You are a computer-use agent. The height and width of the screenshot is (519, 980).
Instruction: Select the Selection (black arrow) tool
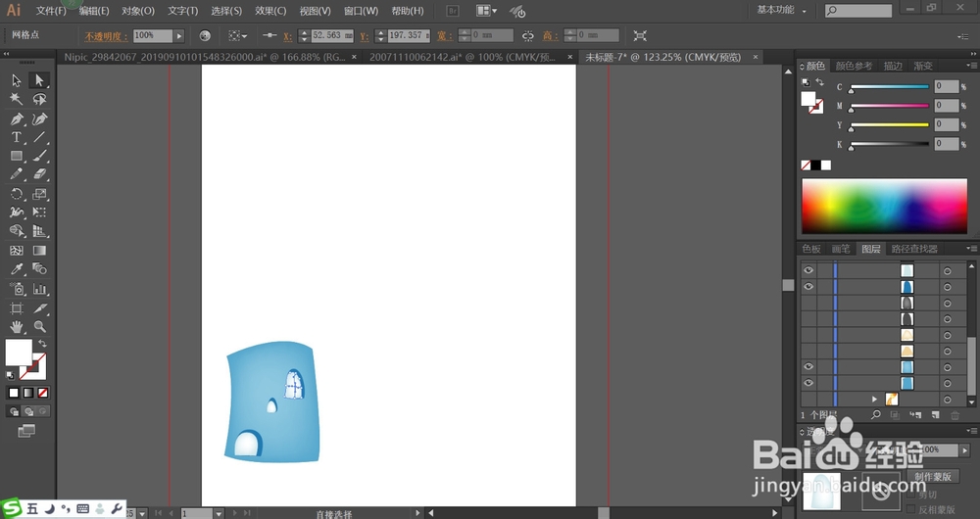(x=17, y=80)
